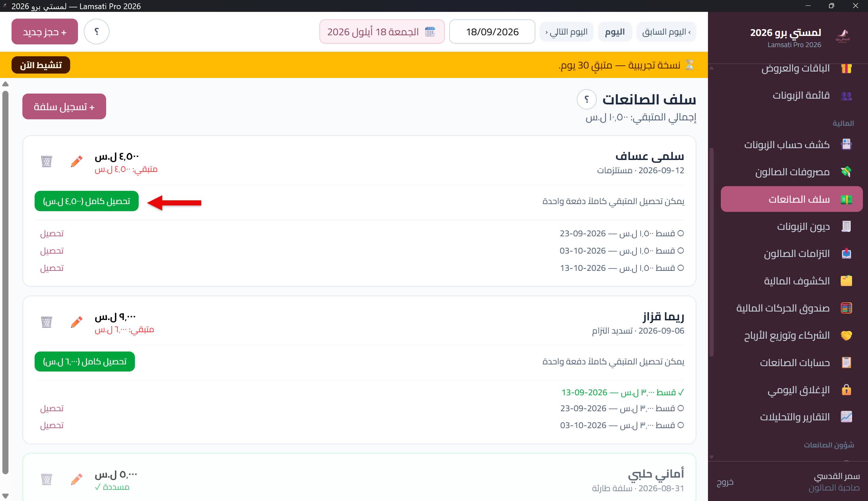Click gift icon of الباقات والعروض
Screen dimensions: 868x501
tap(846, 68)
